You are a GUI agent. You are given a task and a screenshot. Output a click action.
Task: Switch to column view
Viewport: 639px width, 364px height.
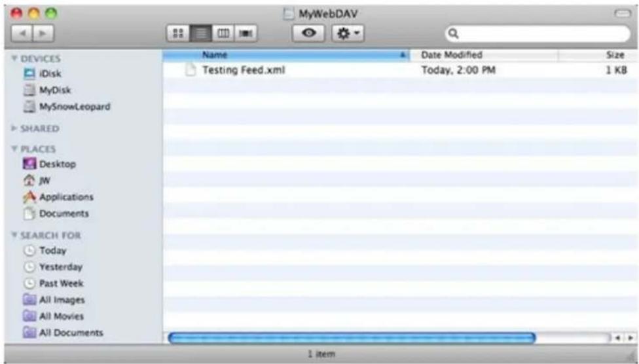click(x=223, y=33)
